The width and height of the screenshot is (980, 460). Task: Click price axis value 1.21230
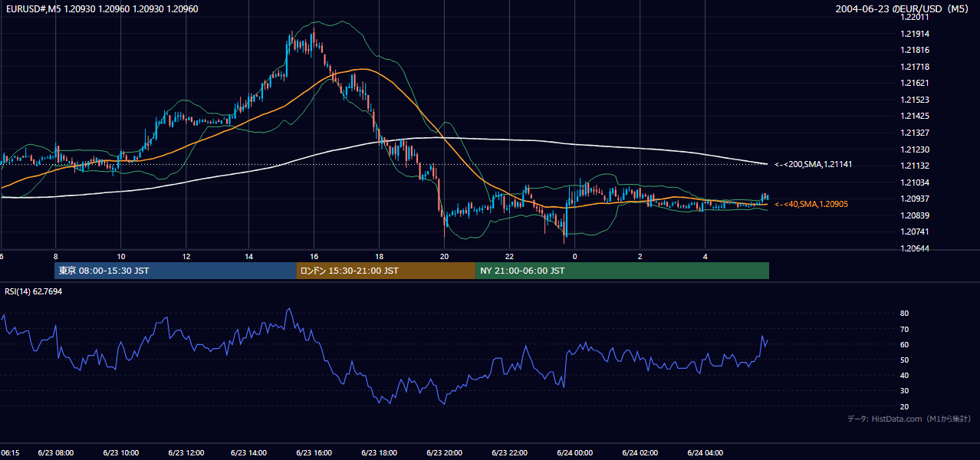(915, 149)
